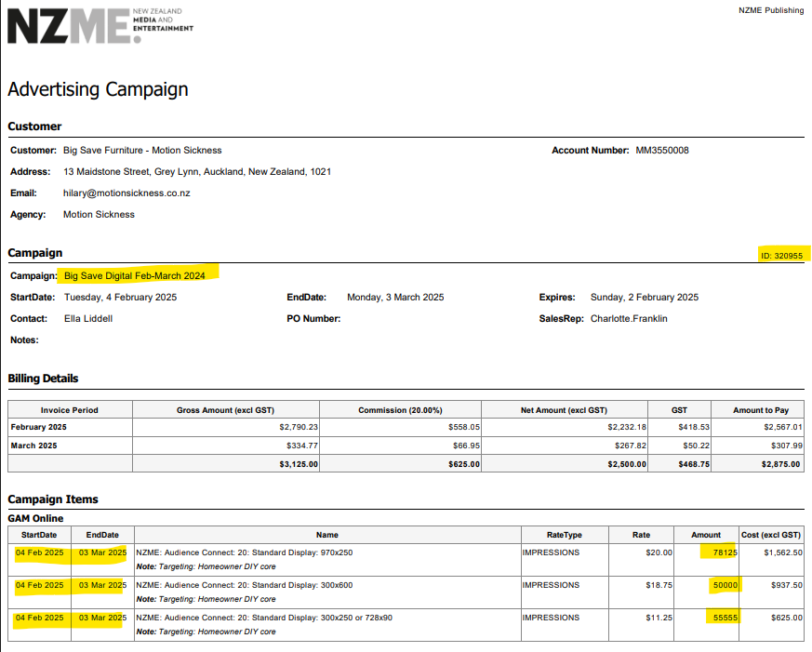Select the Standard Display 970x250 item name
Screen dimensions: 812x652
tap(245, 552)
